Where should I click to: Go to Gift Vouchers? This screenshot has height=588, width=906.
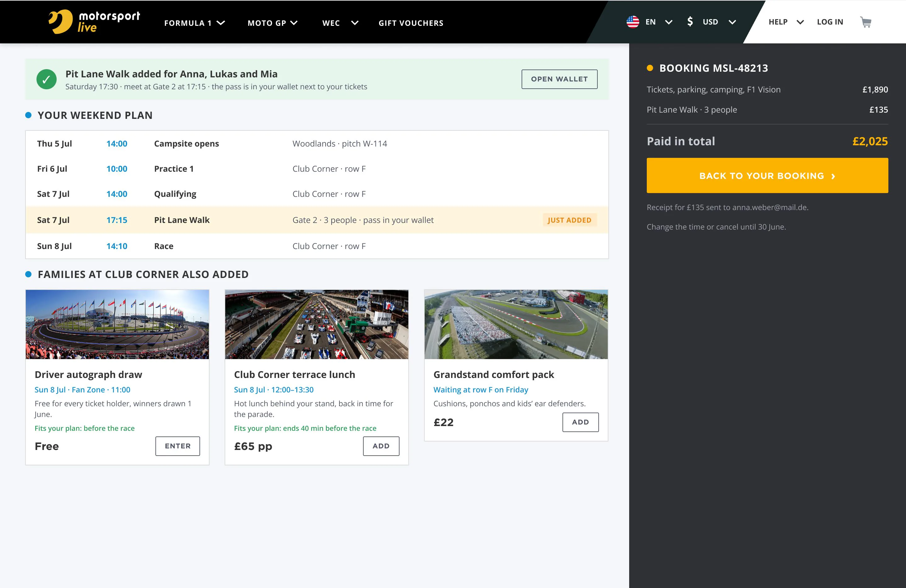[411, 23]
